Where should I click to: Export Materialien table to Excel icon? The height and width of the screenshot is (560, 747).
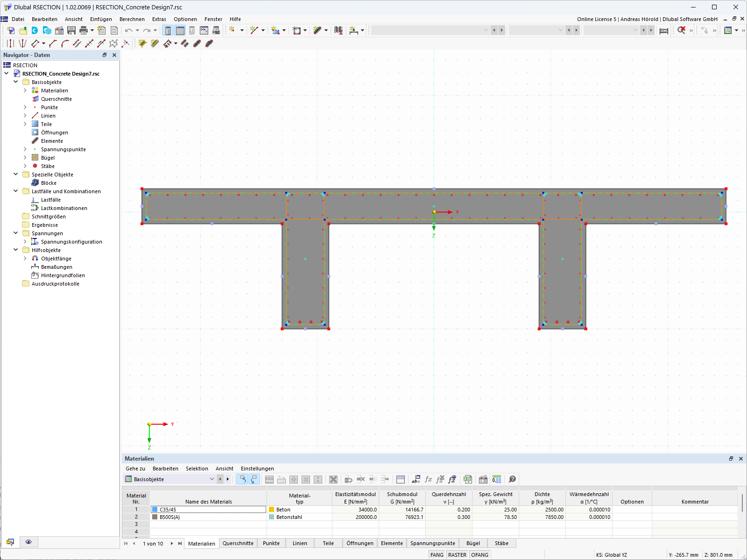click(468, 479)
